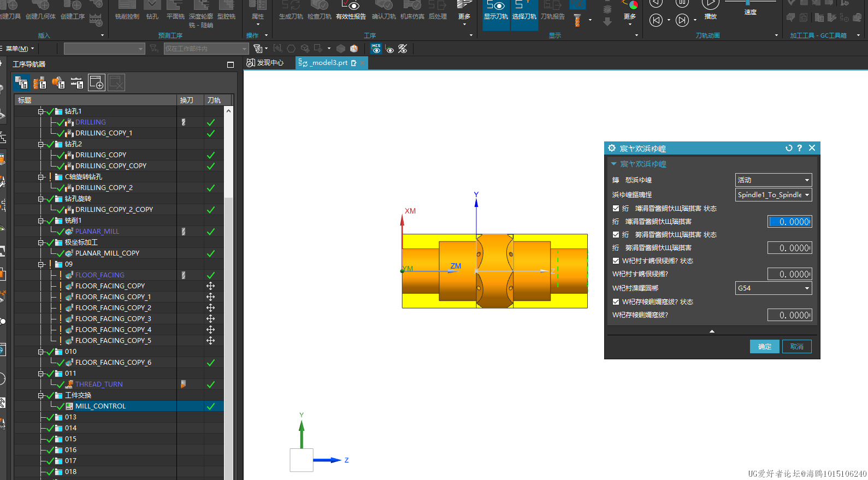Select the MILL_CONTROL operation row
The height and width of the screenshot is (480, 868).
pyautogui.click(x=119, y=406)
